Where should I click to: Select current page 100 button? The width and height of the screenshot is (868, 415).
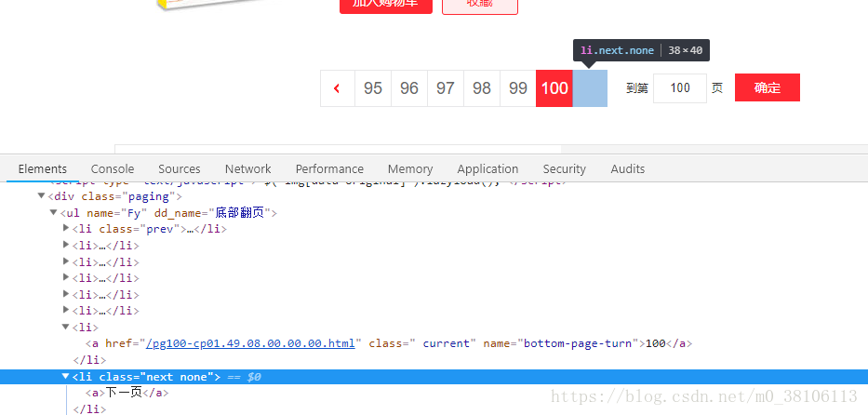[554, 88]
